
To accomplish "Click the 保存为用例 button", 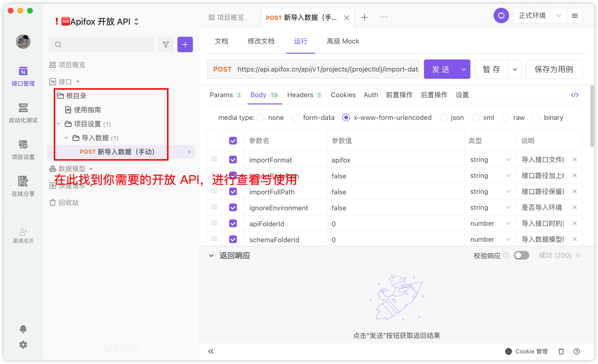I will [x=554, y=69].
